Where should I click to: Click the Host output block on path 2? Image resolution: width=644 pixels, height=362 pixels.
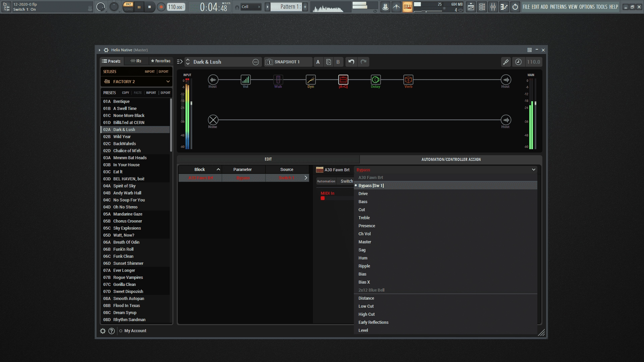tap(506, 120)
